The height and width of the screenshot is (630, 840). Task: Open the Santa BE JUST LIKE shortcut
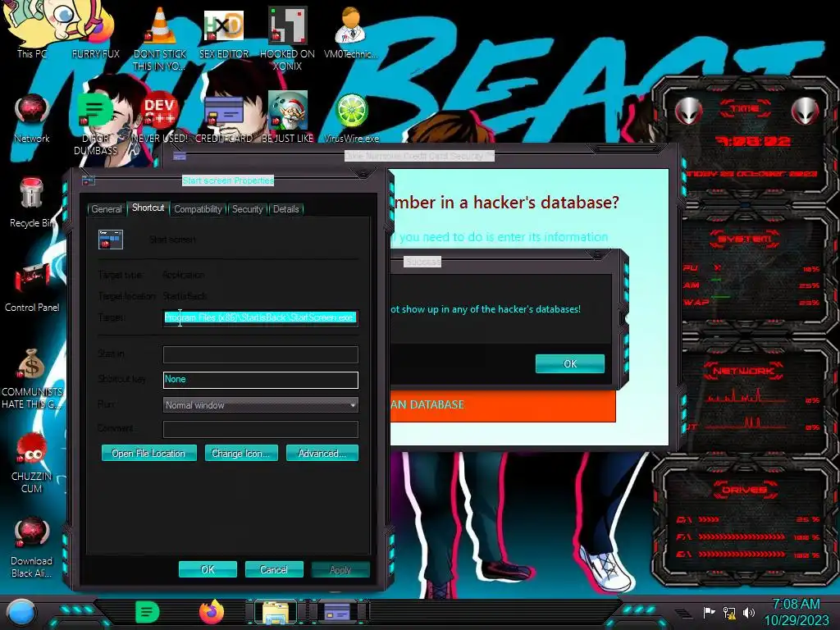point(288,116)
